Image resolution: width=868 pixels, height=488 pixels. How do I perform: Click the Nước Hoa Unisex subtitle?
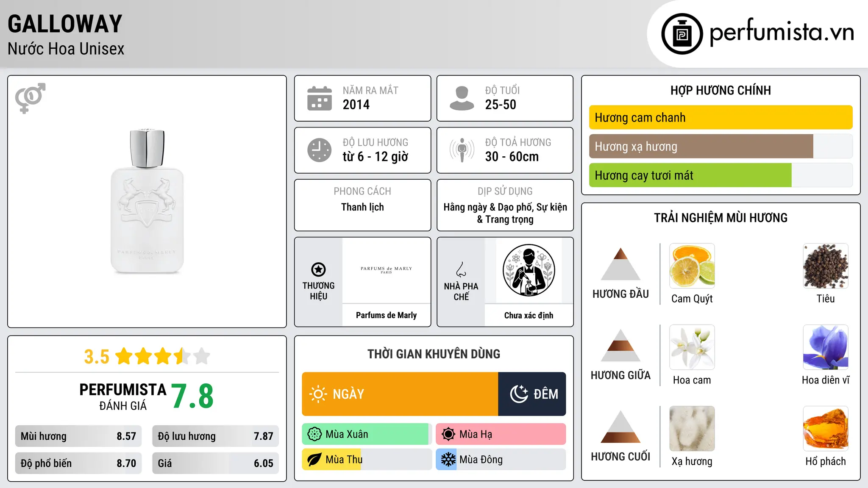[x=66, y=49]
